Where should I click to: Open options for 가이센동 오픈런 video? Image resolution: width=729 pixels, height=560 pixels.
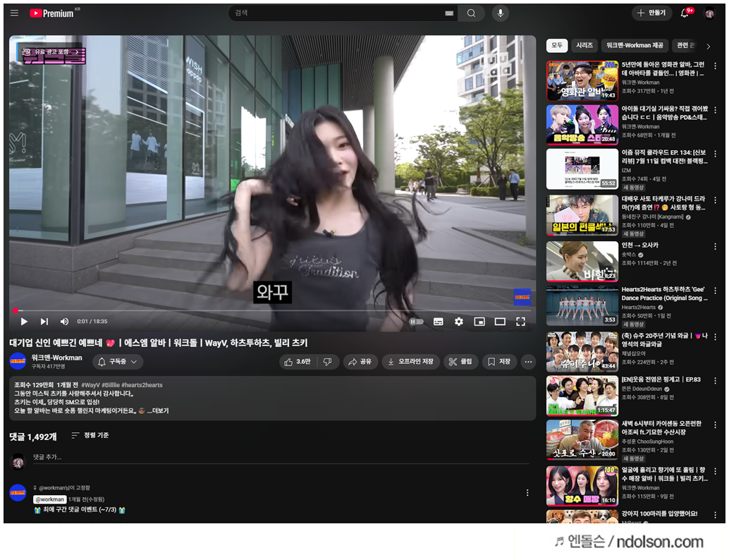point(715,425)
